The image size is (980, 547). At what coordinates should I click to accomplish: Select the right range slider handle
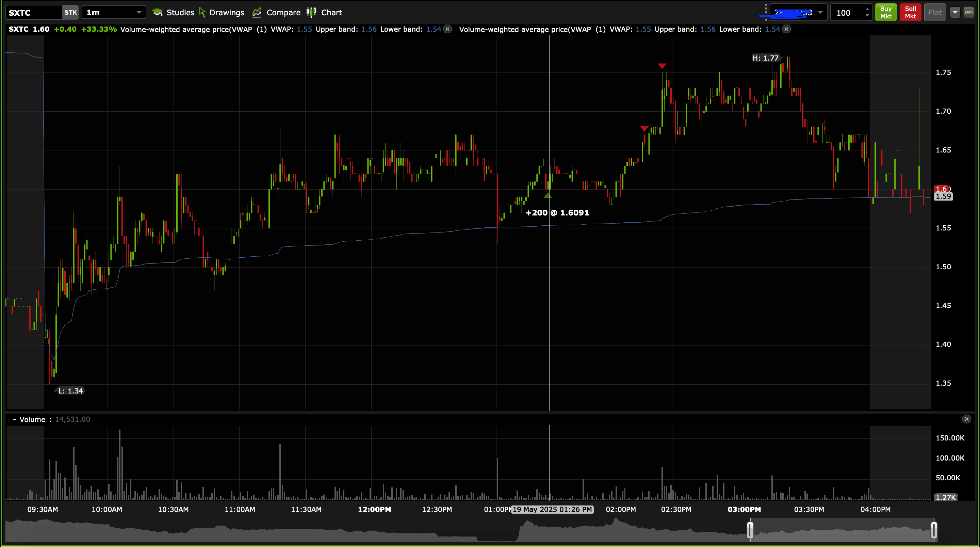point(934,530)
